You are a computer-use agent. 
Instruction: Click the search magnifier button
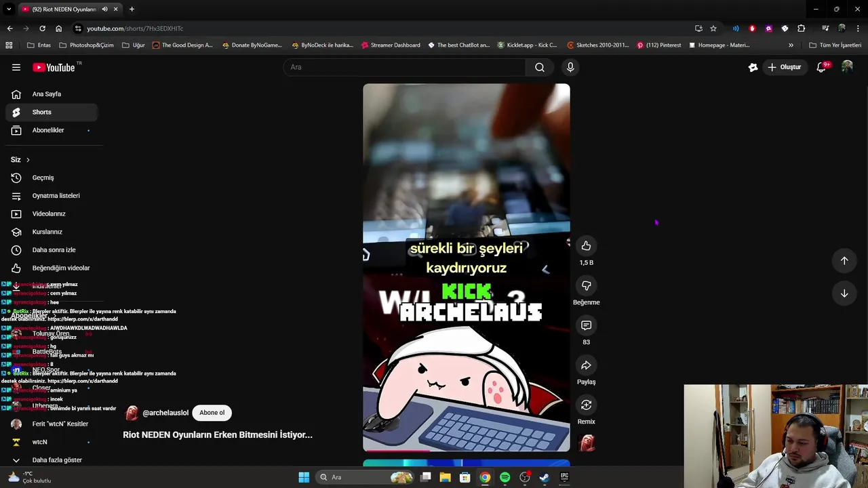(x=540, y=67)
